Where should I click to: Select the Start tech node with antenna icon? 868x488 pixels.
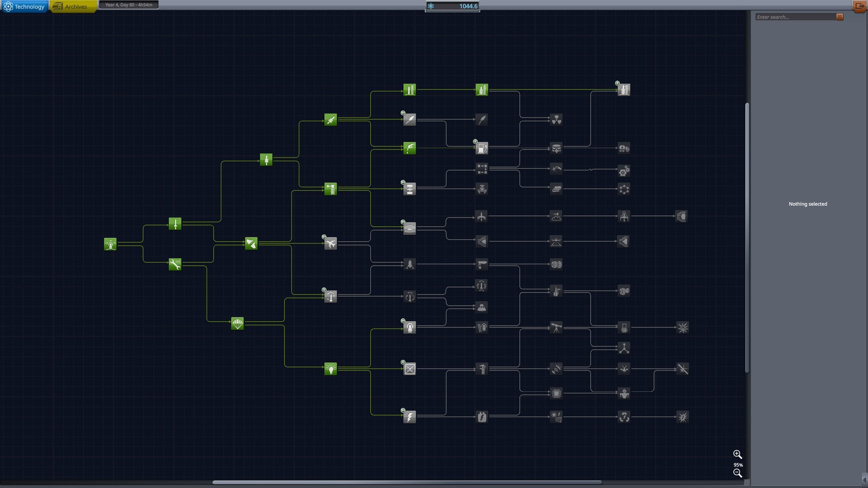point(110,244)
